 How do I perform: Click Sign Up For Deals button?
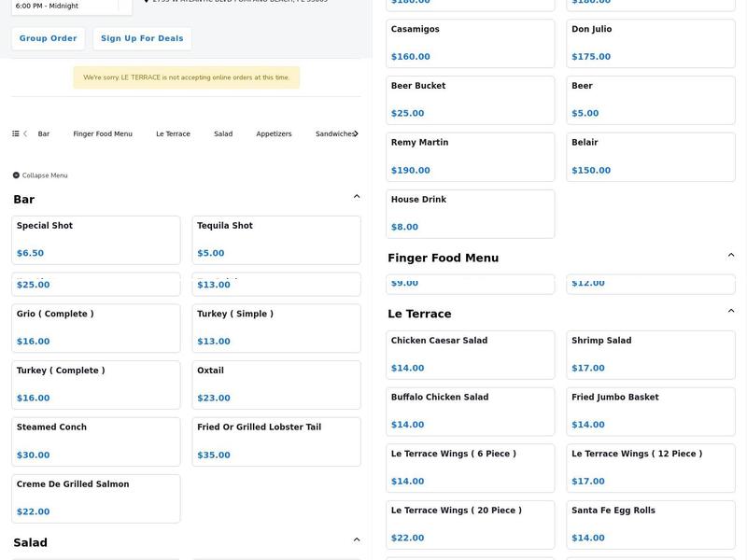click(x=142, y=39)
